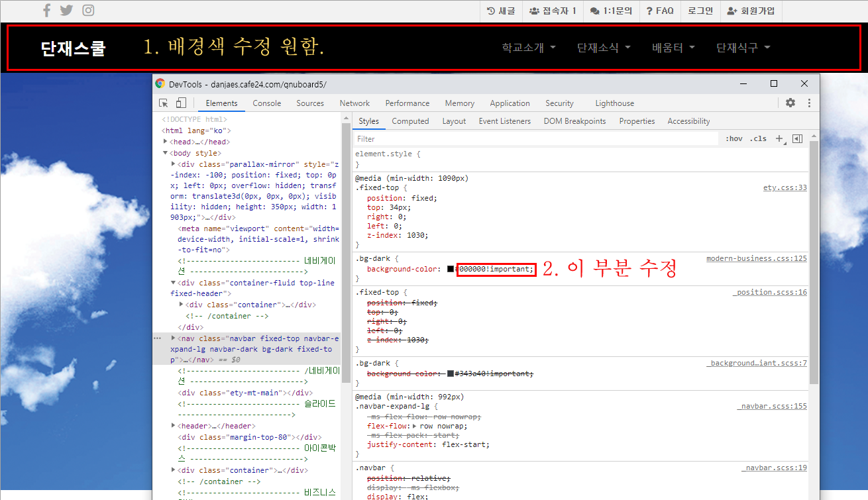Select the Styles sidebar tab
868x500 pixels.
(x=368, y=121)
